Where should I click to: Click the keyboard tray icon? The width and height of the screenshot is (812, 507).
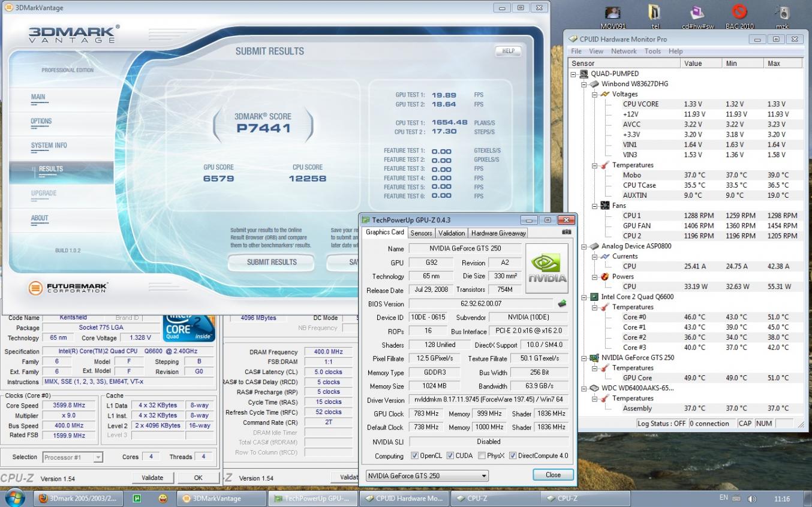tap(736, 499)
